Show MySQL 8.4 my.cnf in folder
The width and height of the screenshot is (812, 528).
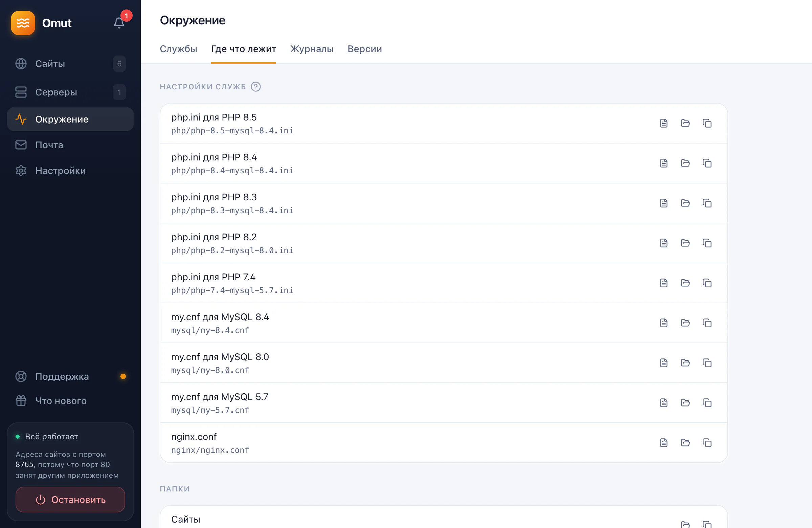tap(685, 323)
